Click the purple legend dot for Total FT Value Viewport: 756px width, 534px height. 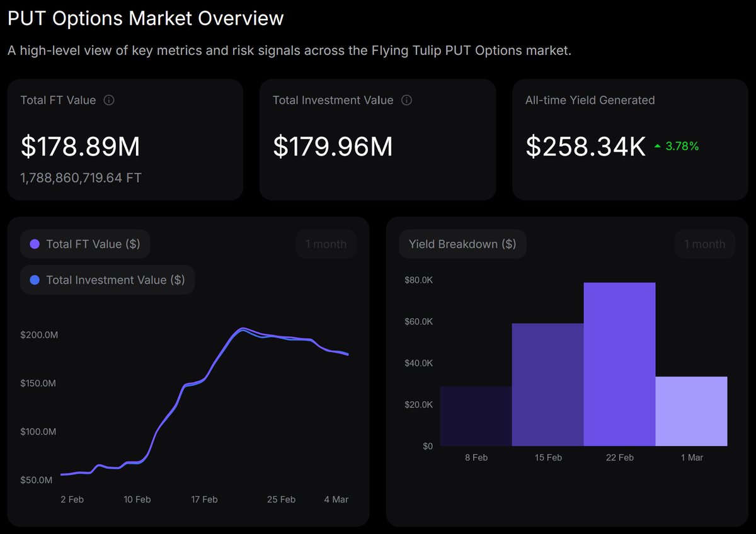(x=35, y=244)
